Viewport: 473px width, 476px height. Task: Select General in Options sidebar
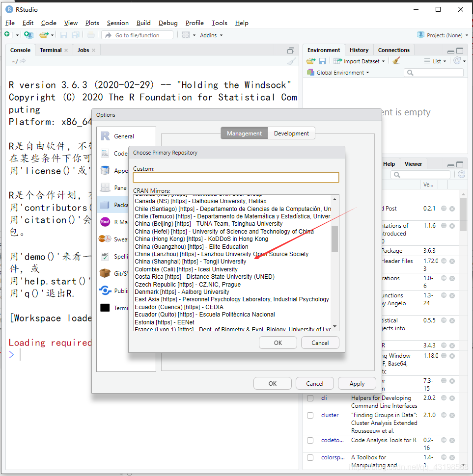click(126, 136)
